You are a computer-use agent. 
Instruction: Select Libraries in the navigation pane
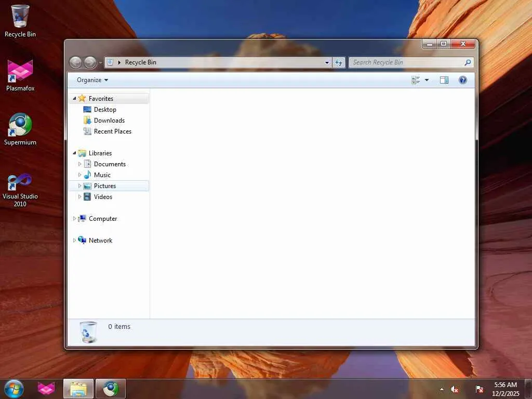tap(100, 153)
